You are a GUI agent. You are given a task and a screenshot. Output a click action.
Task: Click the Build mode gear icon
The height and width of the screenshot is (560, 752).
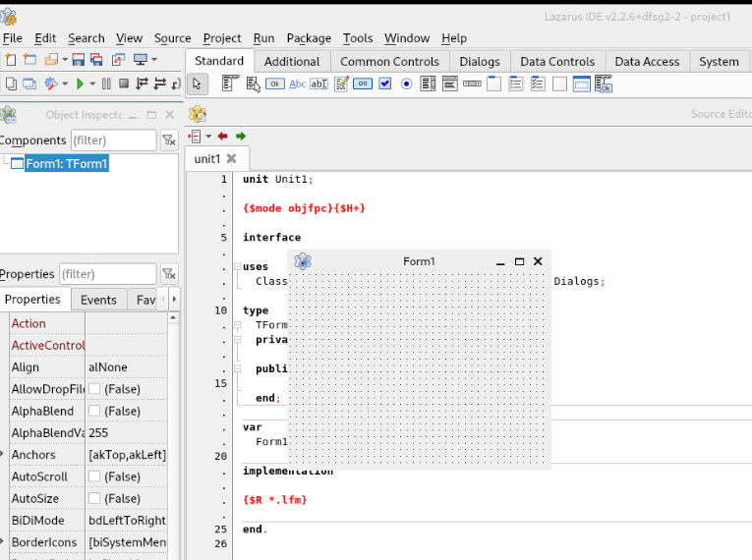[51, 84]
